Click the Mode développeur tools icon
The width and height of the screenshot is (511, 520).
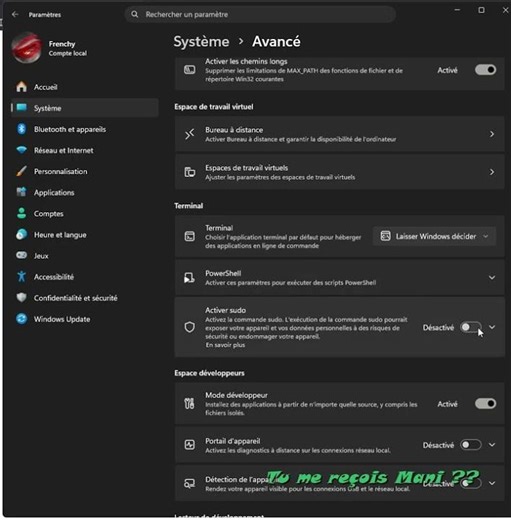pos(190,404)
